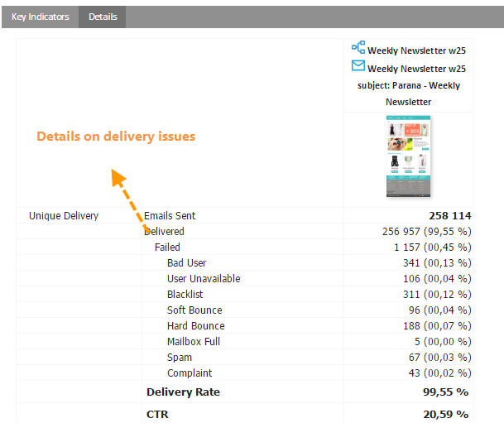
Task: Click the Complaint row label
Action: pos(190,373)
